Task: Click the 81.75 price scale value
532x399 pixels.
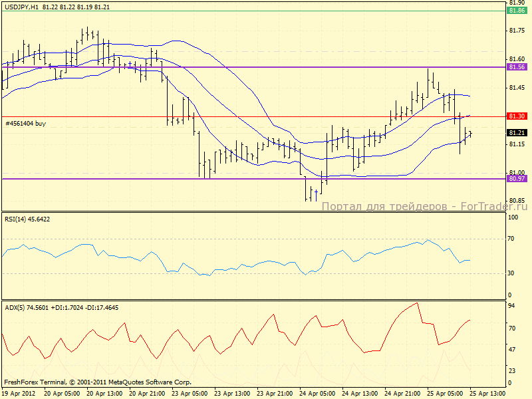Action: tap(517, 31)
